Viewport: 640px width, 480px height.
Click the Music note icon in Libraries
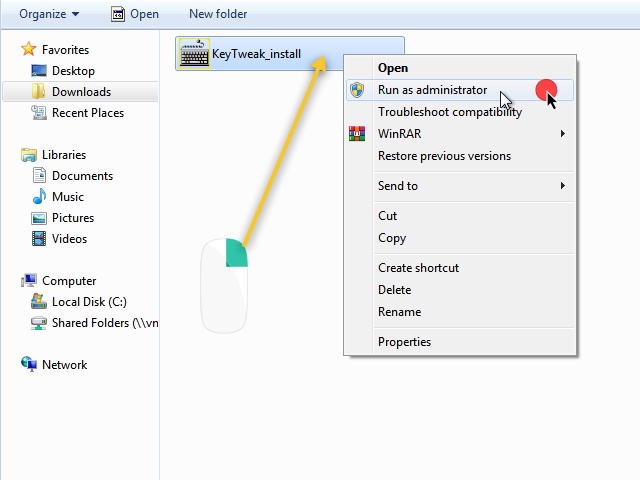point(39,197)
